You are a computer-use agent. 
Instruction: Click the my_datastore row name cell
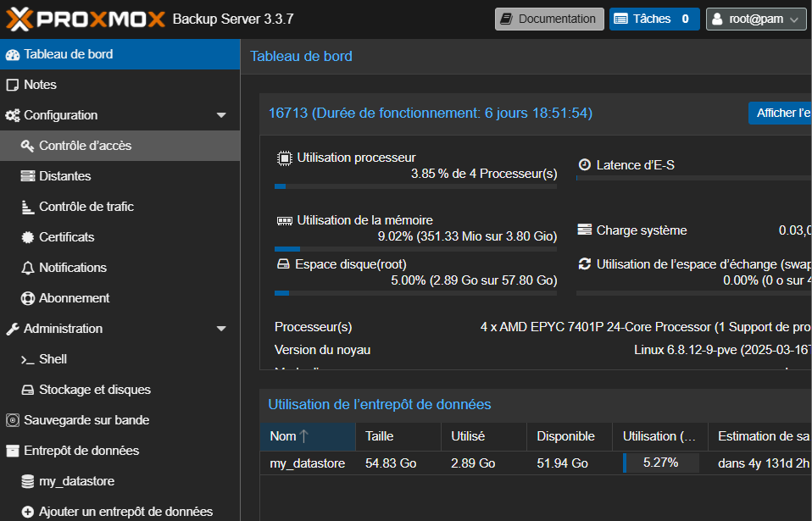pos(308,463)
